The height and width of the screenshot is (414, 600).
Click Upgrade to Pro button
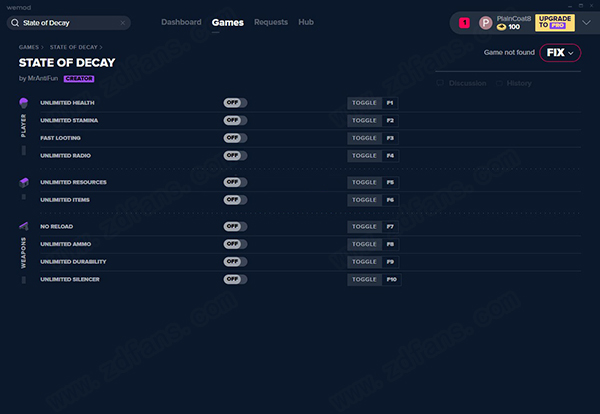[x=555, y=23]
